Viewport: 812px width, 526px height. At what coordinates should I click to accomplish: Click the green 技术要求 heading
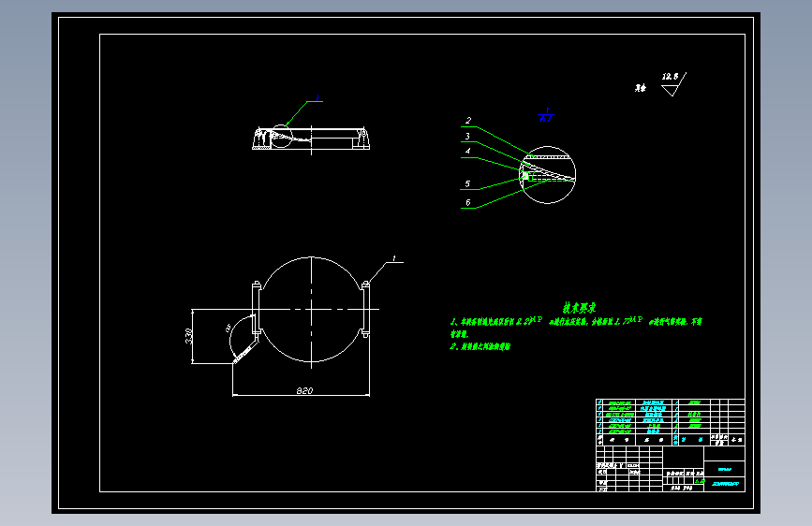point(579,308)
